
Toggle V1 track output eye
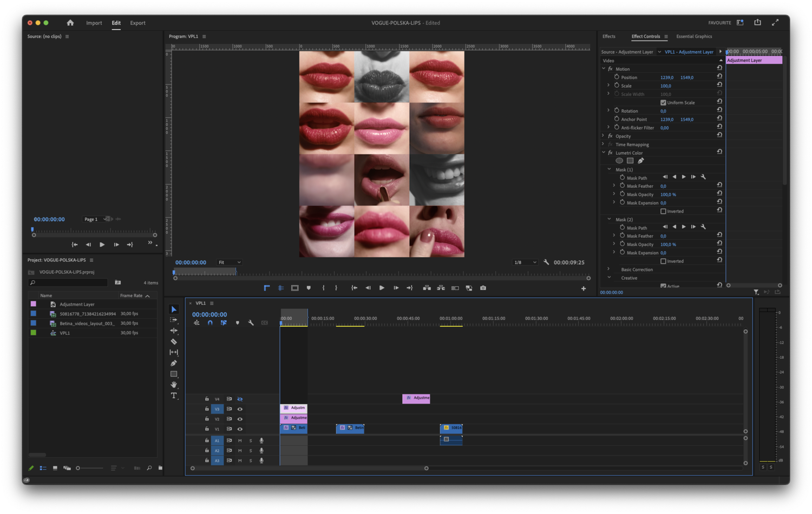click(240, 429)
